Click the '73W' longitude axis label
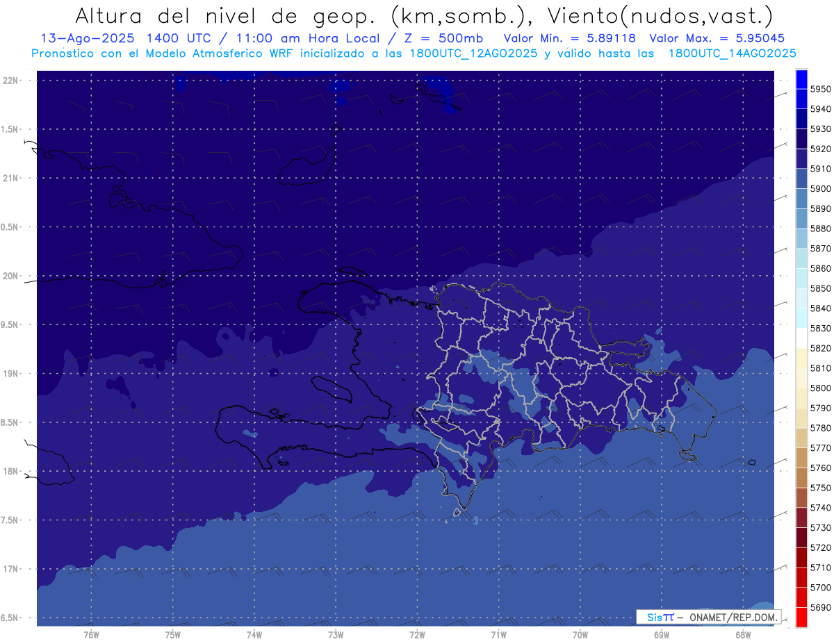This screenshot has height=644, width=834. click(x=336, y=635)
